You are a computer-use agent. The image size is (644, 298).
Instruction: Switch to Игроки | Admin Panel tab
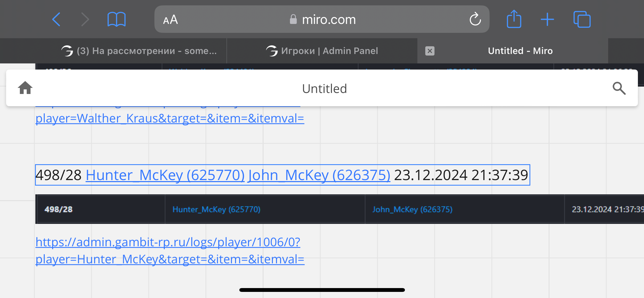point(322,51)
